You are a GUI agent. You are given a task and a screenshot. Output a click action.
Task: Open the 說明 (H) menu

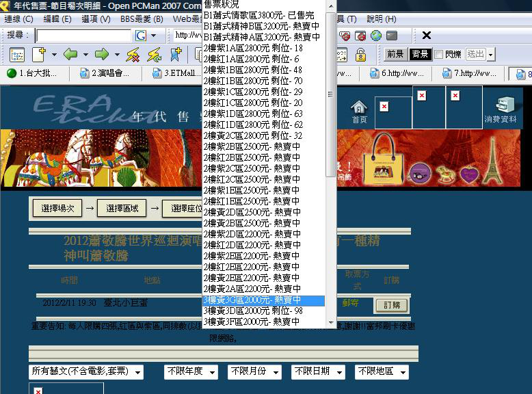(382, 19)
